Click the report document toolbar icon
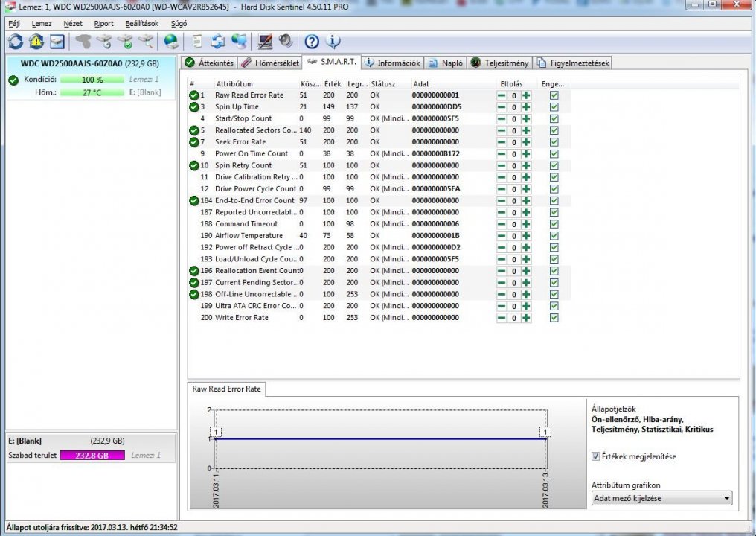 [197, 42]
